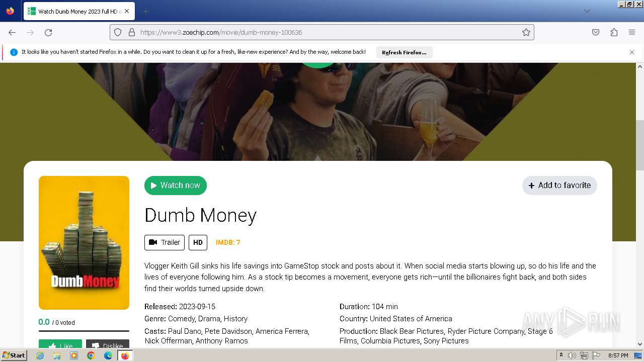Click the scrollbar down arrow
Image resolution: width=644 pixels, height=362 pixels.
point(640,344)
